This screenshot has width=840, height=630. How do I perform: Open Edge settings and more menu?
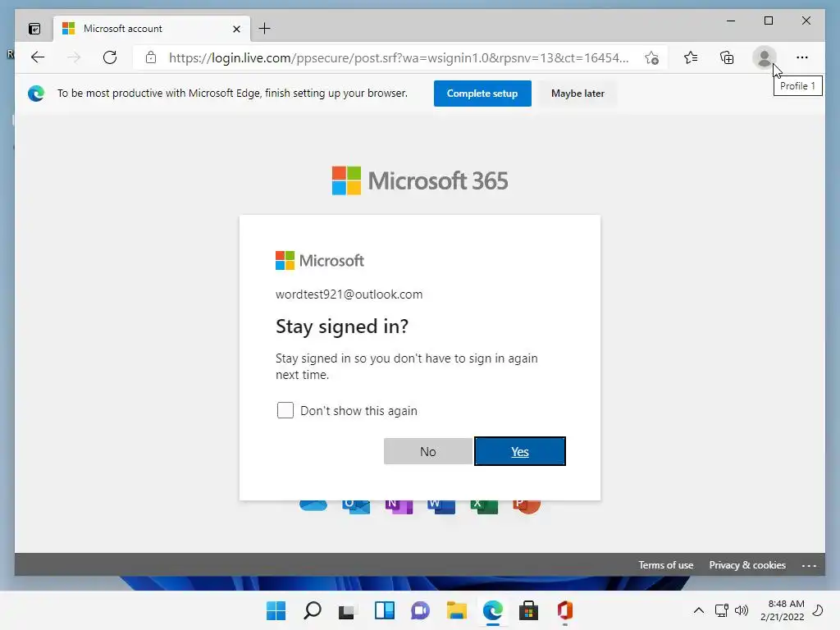(x=802, y=57)
